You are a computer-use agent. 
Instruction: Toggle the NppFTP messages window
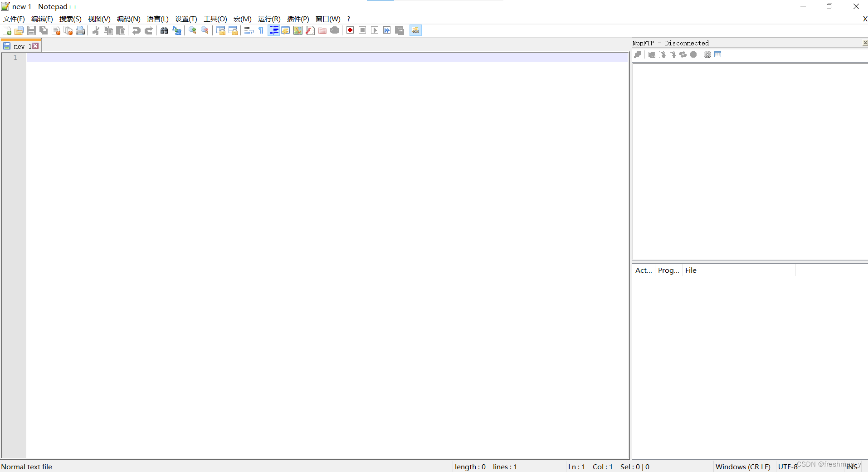[x=718, y=54]
